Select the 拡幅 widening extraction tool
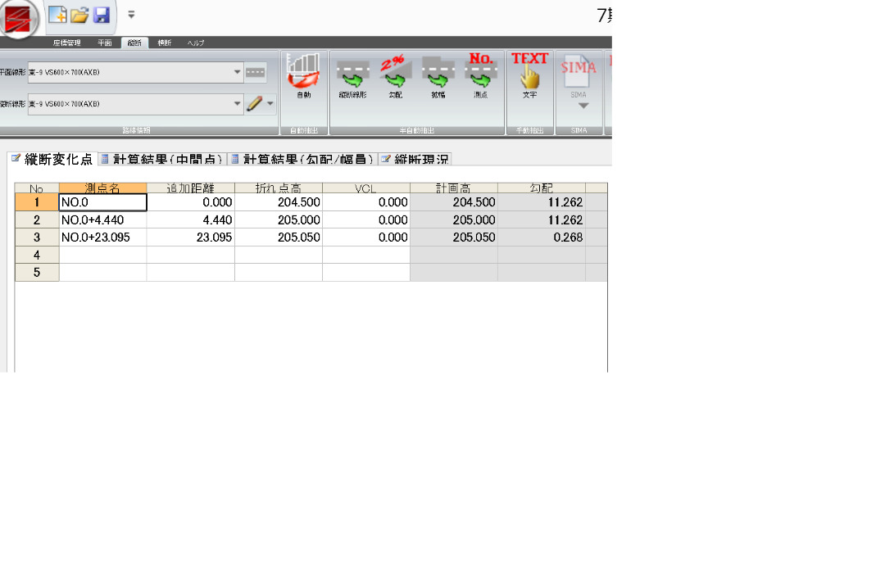 pyautogui.click(x=438, y=76)
